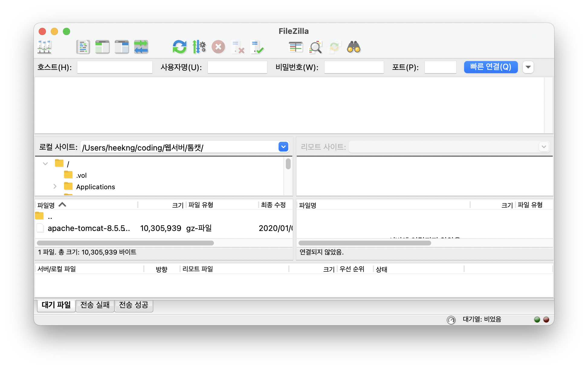Toggle the transfer queue display icon

(141, 47)
